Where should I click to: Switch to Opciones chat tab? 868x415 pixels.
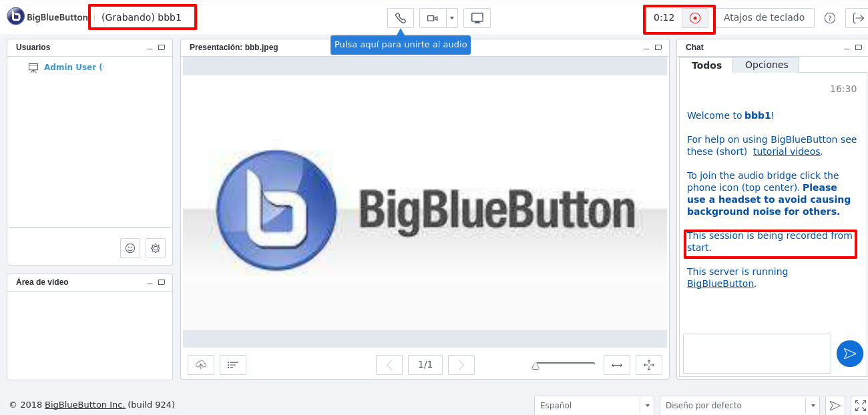pyautogui.click(x=767, y=65)
